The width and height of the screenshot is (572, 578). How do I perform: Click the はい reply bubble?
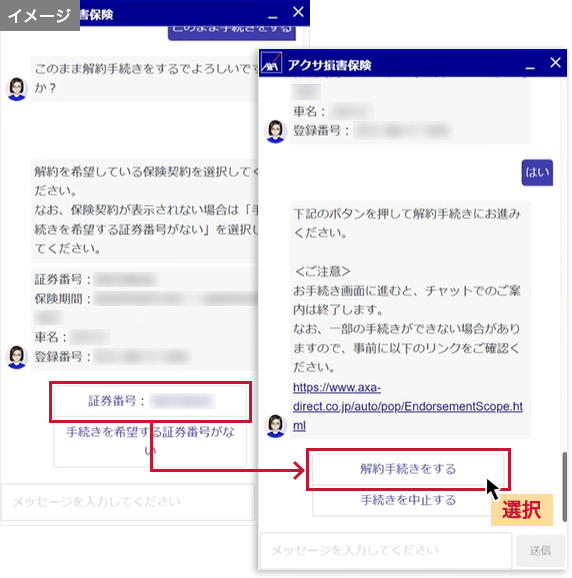(x=537, y=173)
